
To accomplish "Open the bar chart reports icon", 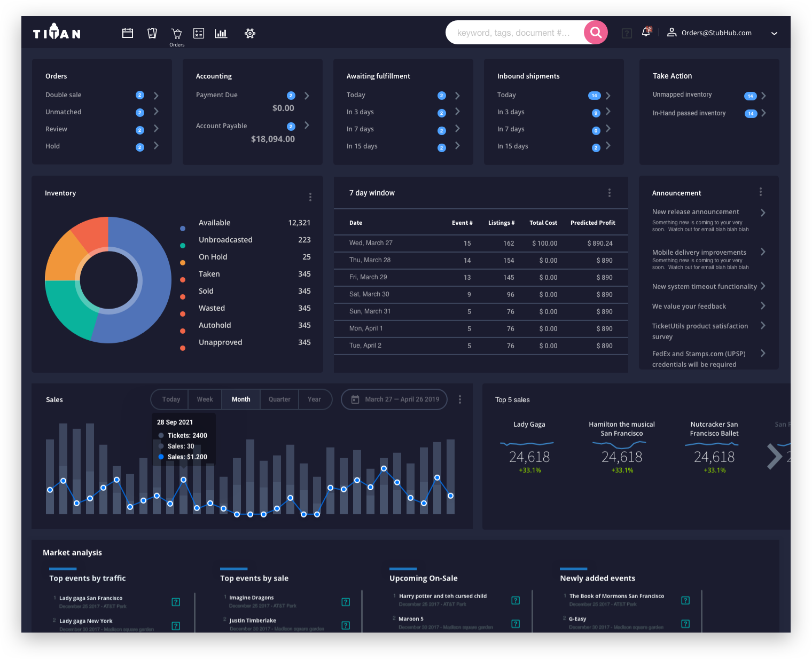I will (x=221, y=33).
